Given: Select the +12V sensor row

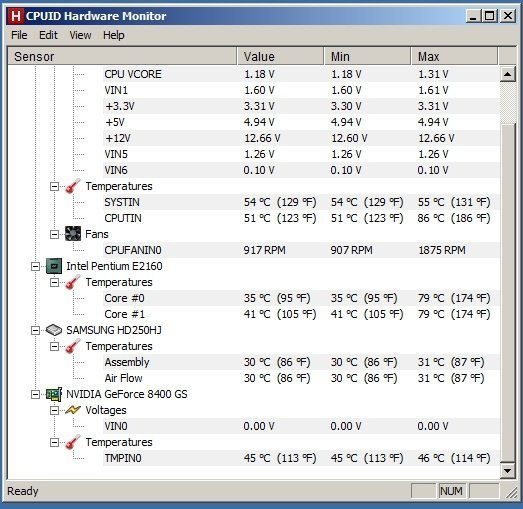Looking at the screenshot, I should (301, 138).
